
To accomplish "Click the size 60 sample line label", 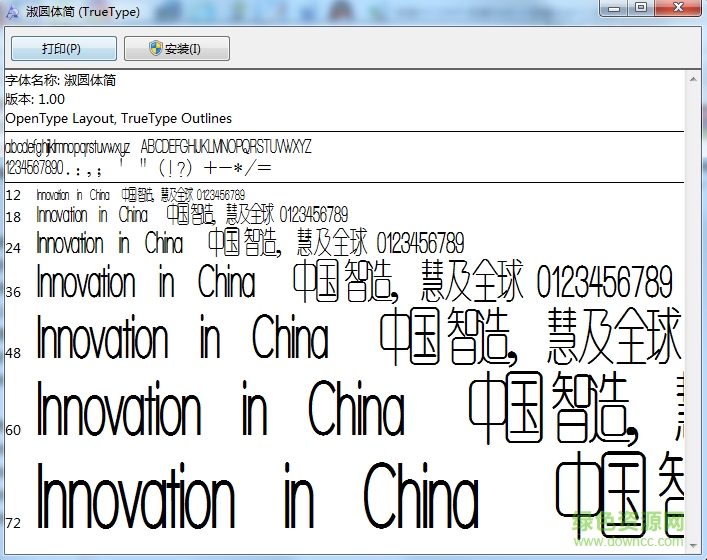I will [x=13, y=430].
